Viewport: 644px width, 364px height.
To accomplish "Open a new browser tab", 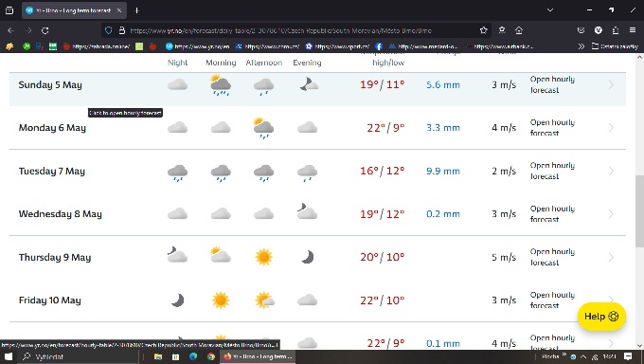I will pyautogui.click(x=137, y=10).
